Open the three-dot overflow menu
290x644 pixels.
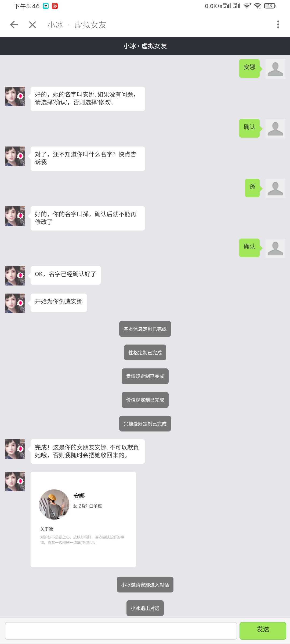tap(278, 24)
